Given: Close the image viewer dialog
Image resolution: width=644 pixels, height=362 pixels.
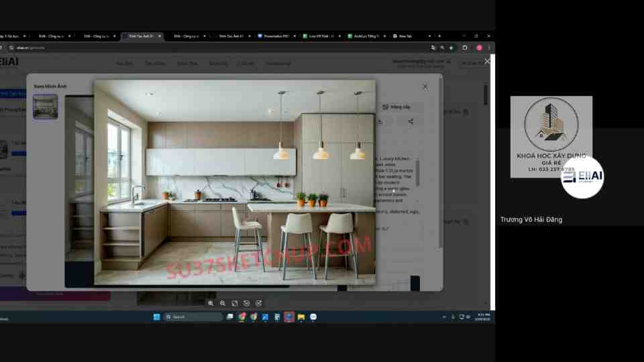Looking at the screenshot, I should [425, 86].
